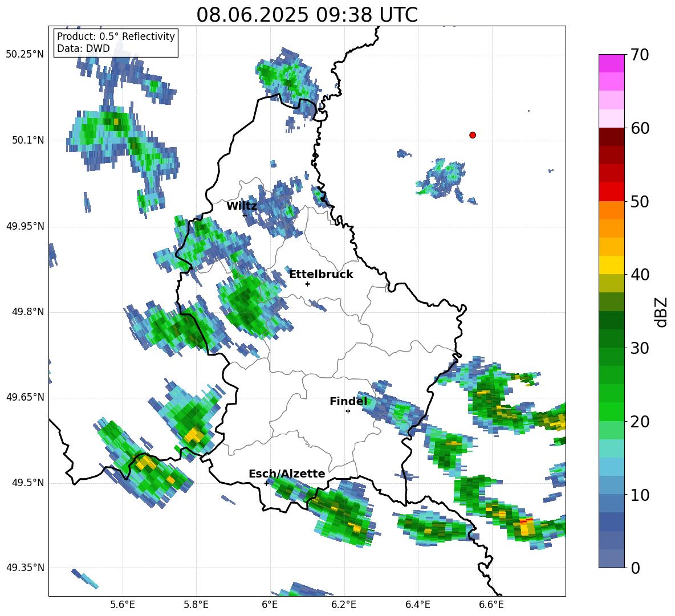The height and width of the screenshot is (616, 675).
Task: Click the 6°E longitude label
Action: pyautogui.click(x=270, y=605)
